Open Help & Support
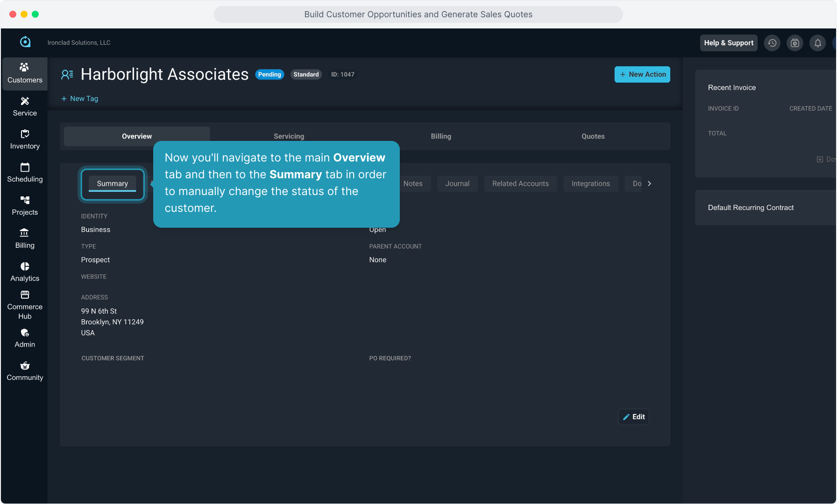837x504 pixels. (x=728, y=43)
